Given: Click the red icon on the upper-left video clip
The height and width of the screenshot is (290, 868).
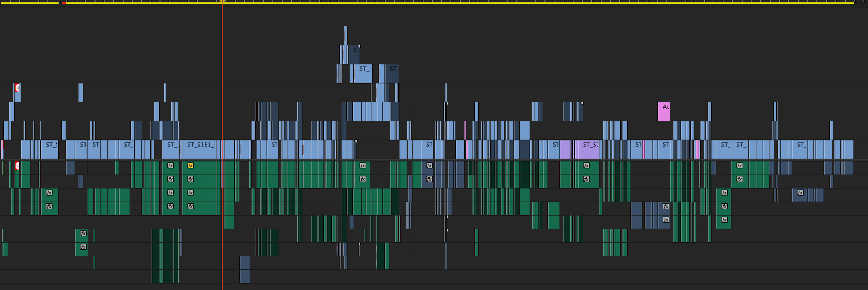Looking at the screenshot, I should tap(17, 88).
